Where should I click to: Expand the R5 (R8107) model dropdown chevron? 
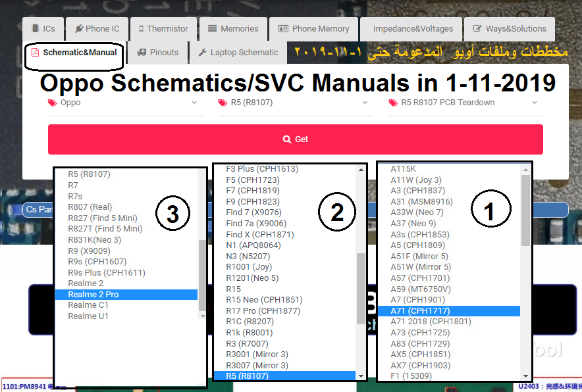point(365,103)
